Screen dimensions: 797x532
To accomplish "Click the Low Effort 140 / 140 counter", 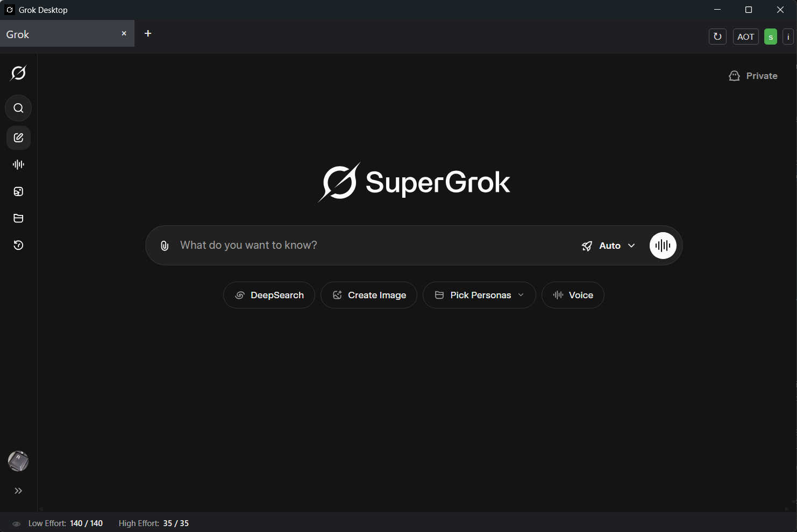I will (x=66, y=523).
